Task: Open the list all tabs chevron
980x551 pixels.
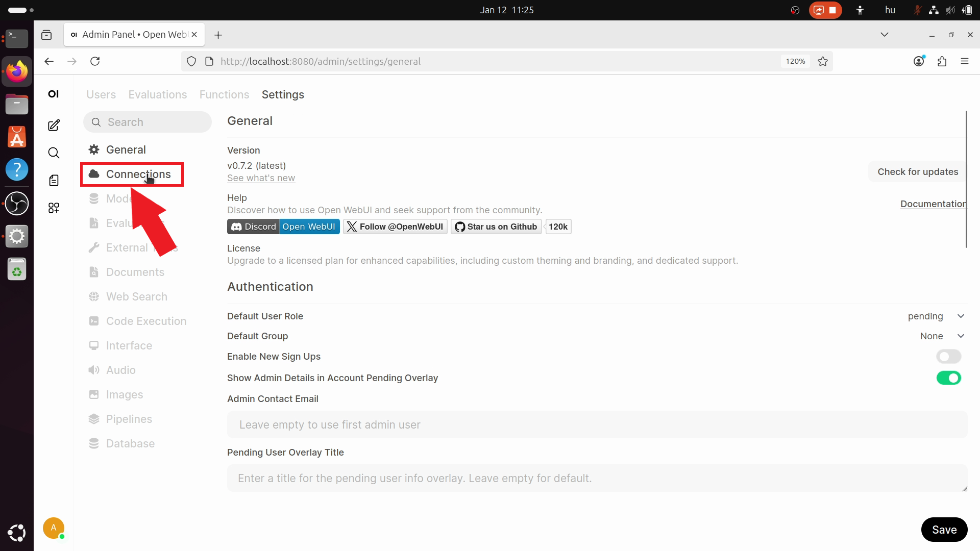Action: (885, 35)
